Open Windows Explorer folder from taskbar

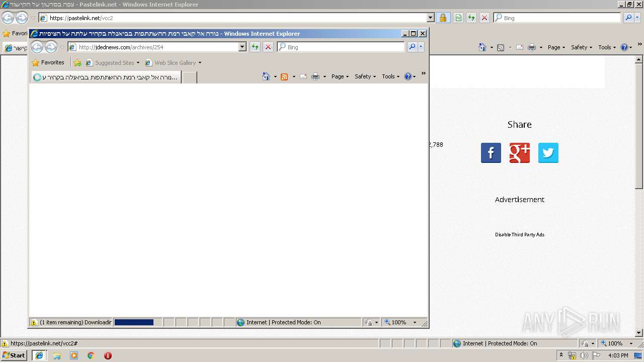click(x=57, y=355)
